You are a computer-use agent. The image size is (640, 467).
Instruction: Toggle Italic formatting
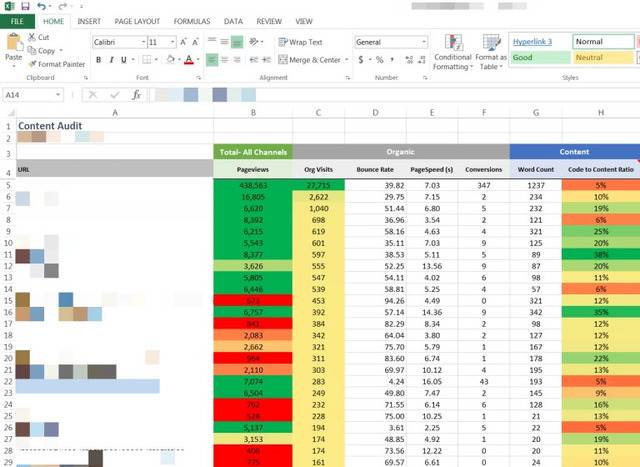click(x=111, y=60)
